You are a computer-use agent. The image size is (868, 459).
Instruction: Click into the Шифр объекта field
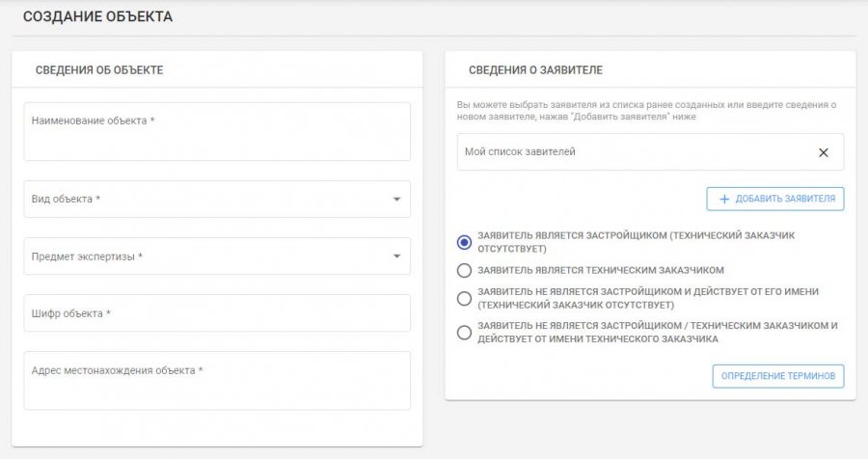coord(217,313)
